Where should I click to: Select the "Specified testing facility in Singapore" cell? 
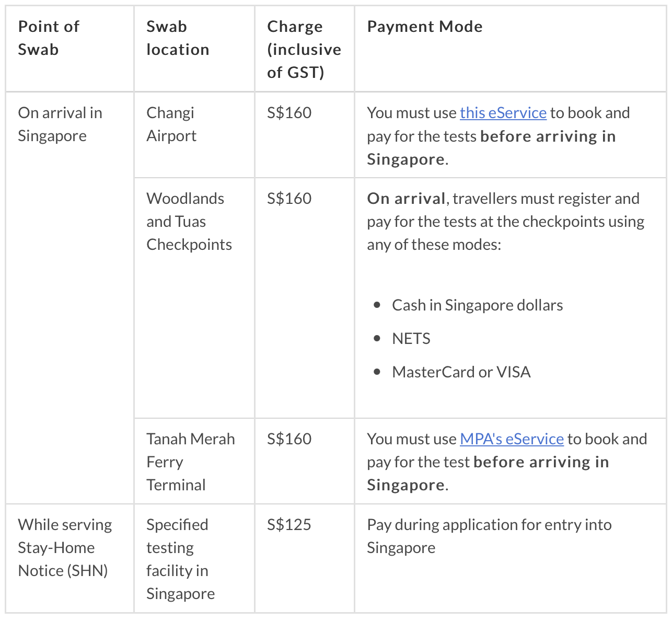(x=180, y=559)
